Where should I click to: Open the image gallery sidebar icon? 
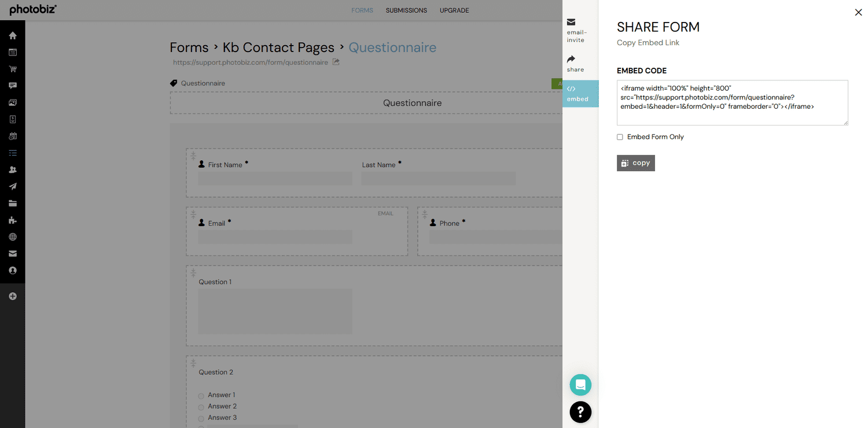13,102
